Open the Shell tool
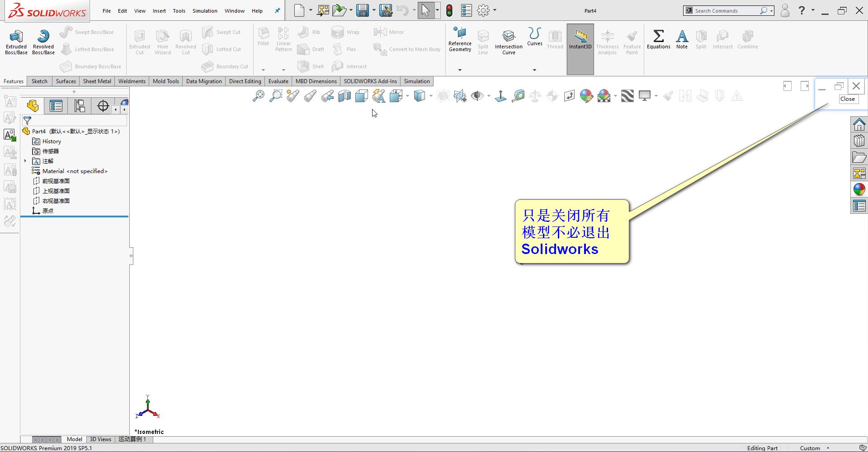This screenshot has height=452, width=868. pyautogui.click(x=310, y=66)
